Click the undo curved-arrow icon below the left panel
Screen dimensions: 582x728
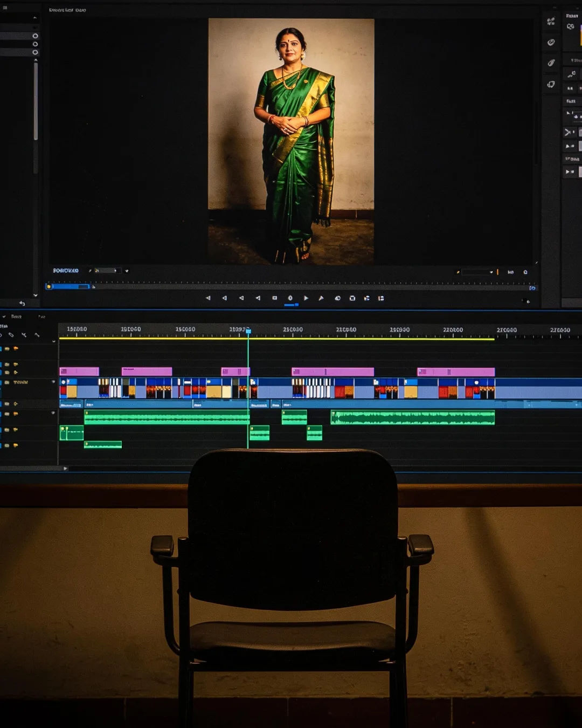coord(22,304)
